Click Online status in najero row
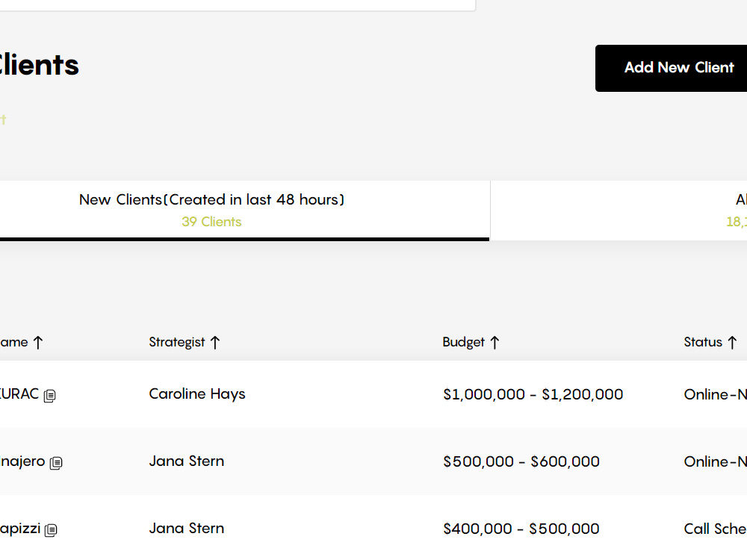The height and width of the screenshot is (560, 747). click(715, 461)
